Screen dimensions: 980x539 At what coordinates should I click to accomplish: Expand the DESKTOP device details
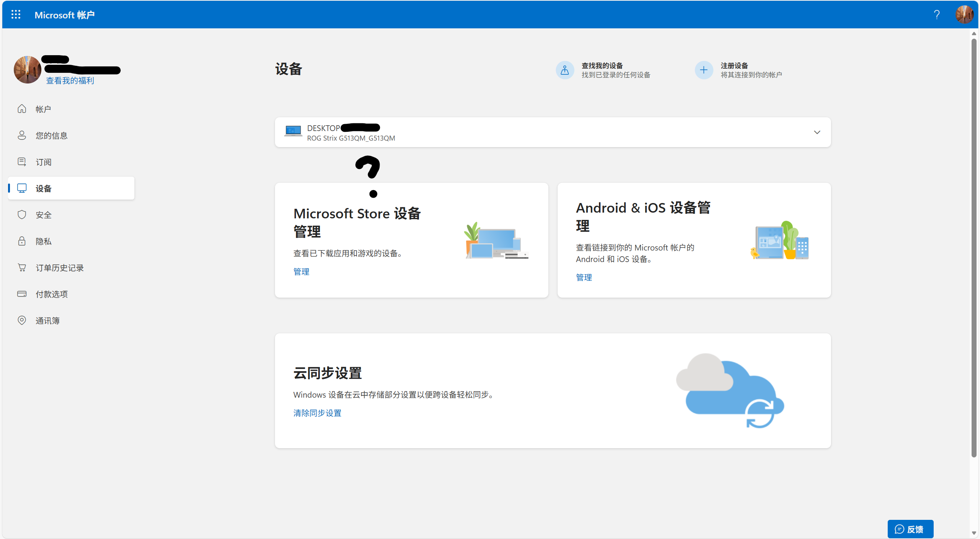point(817,132)
